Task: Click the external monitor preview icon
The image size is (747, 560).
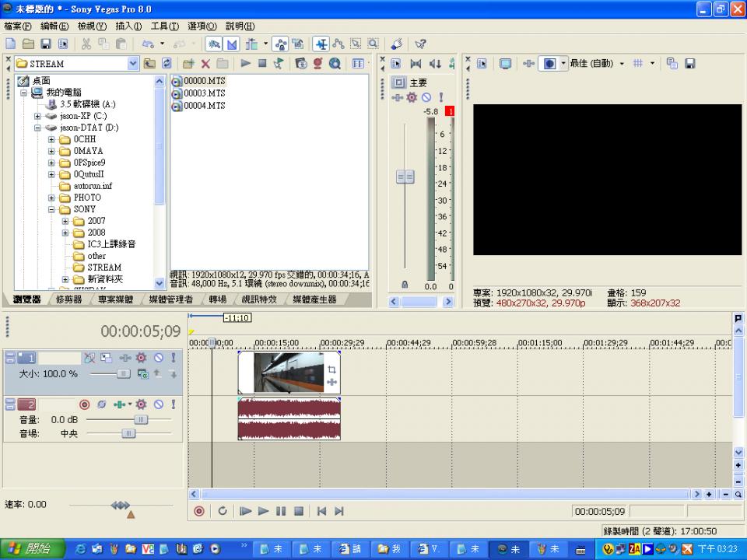Action: pyautogui.click(x=505, y=64)
